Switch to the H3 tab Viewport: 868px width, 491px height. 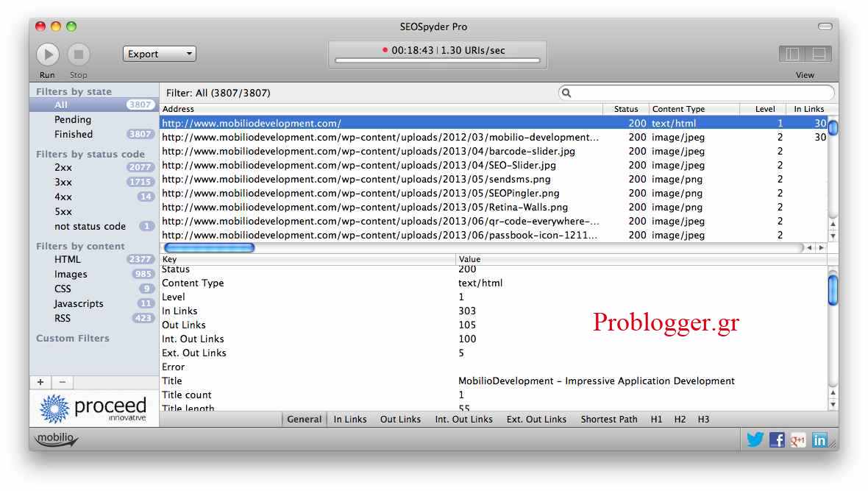tap(703, 420)
